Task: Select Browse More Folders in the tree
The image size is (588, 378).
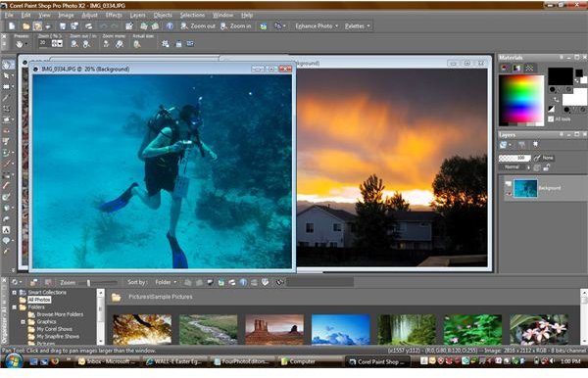Action: [x=60, y=314]
